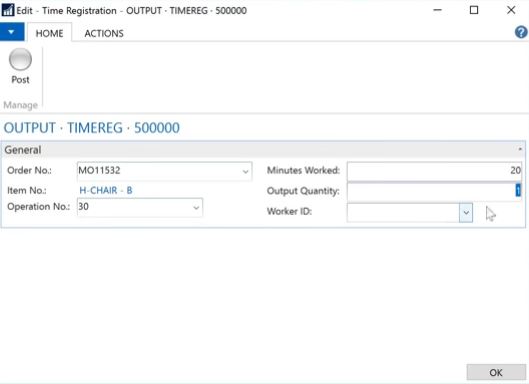529x384 pixels.
Task: Click the OK button
Action: 496,372
